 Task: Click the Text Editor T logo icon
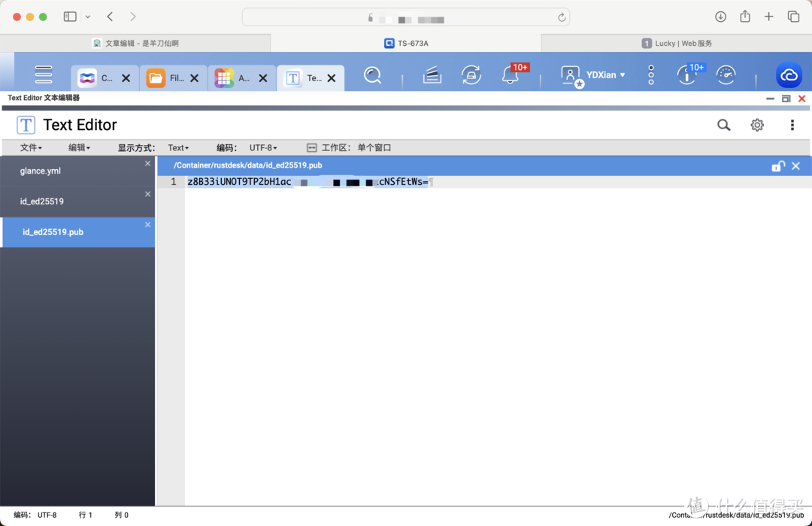(26, 125)
